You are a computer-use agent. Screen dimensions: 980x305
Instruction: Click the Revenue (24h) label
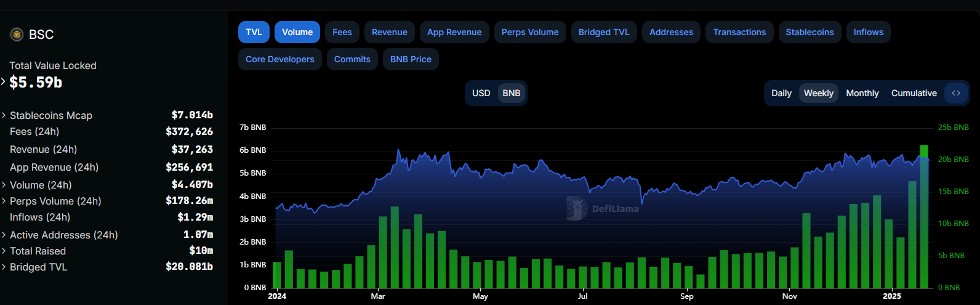(x=43, y=149)
